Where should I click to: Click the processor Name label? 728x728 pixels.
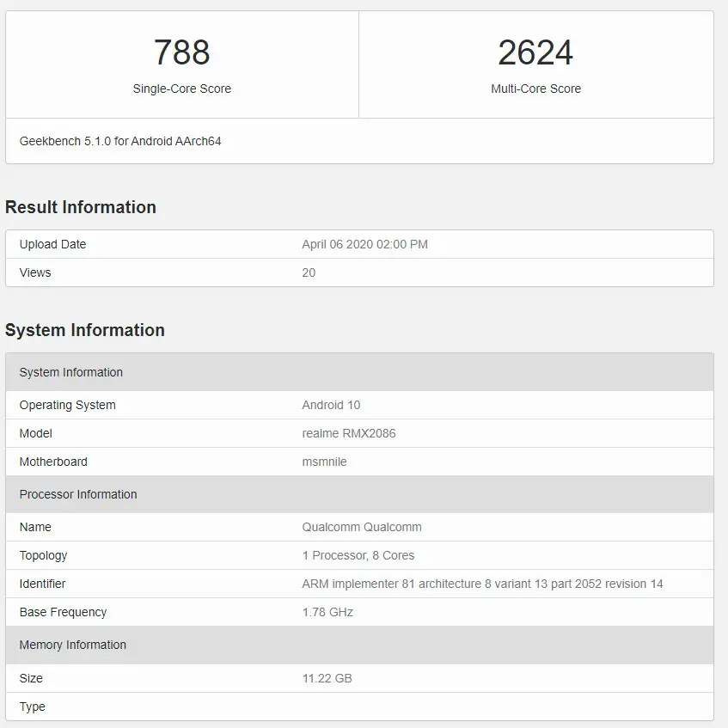pos(35,528)
